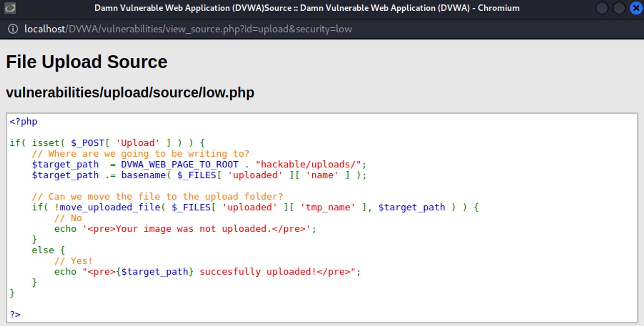
Task: Click the comment 'Can we move the file to the upload folder?'
Action: [x=157, y=197]
